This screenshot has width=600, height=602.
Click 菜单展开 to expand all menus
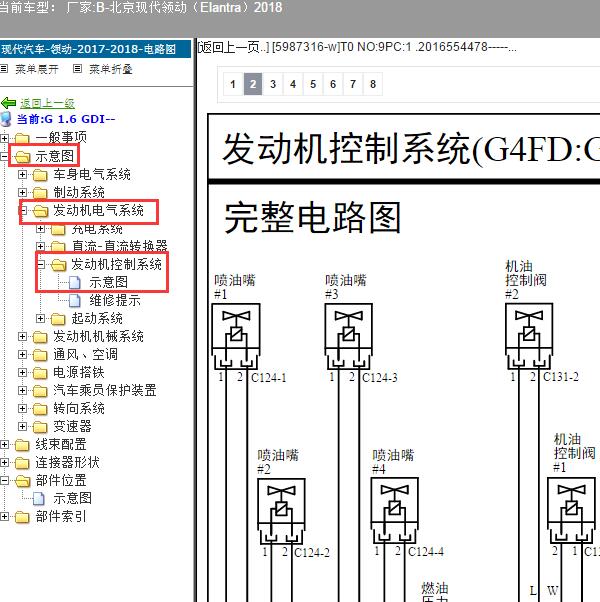(x=37, y=69)
